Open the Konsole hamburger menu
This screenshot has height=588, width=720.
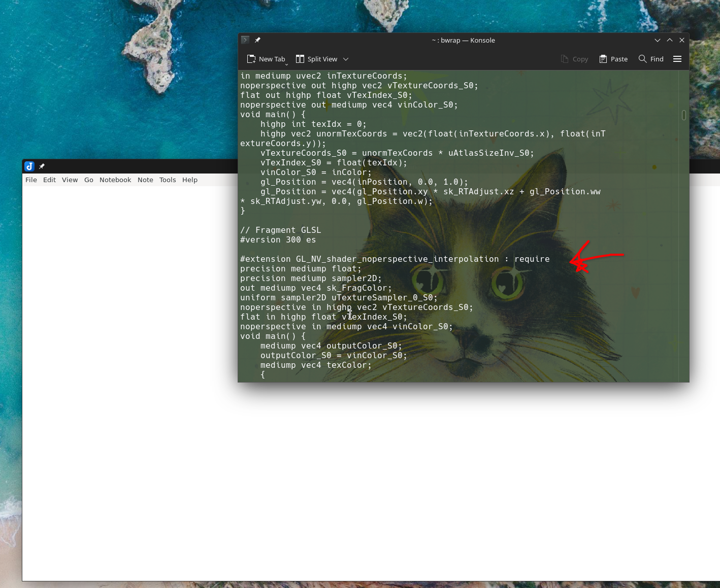click(677, 59)
